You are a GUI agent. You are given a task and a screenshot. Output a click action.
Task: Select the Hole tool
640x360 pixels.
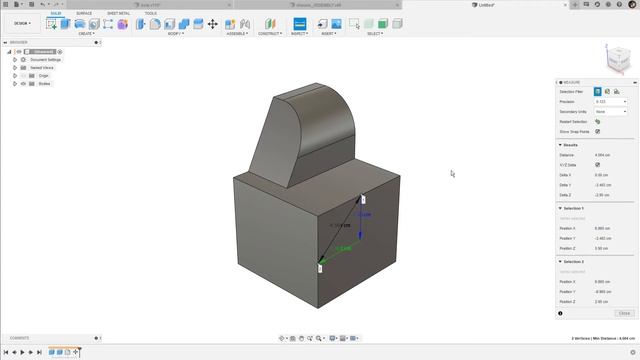[x=94, y=24]
